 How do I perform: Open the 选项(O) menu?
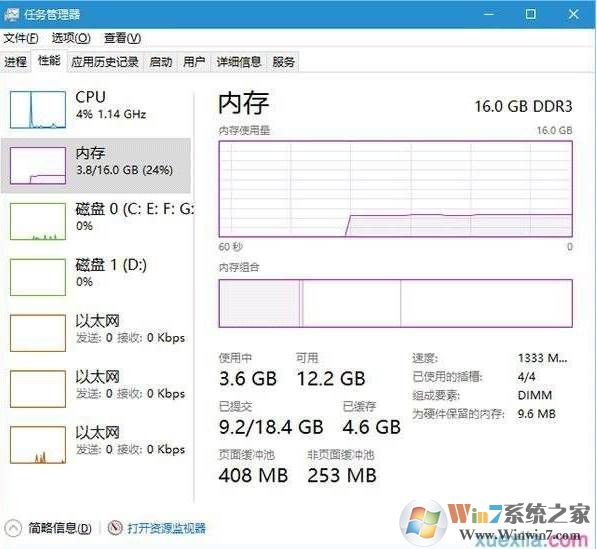(x=71, y=38)
